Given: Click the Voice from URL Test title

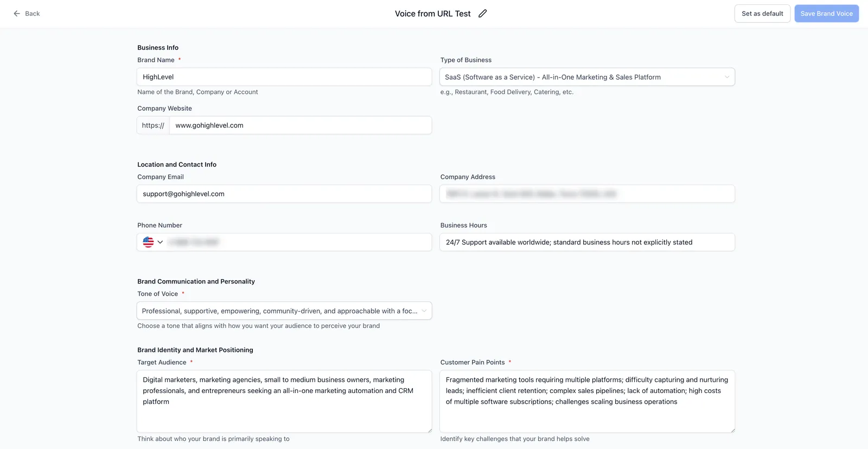Looking at the screenshot, I should pyautogui.click(x=432, y=14).
